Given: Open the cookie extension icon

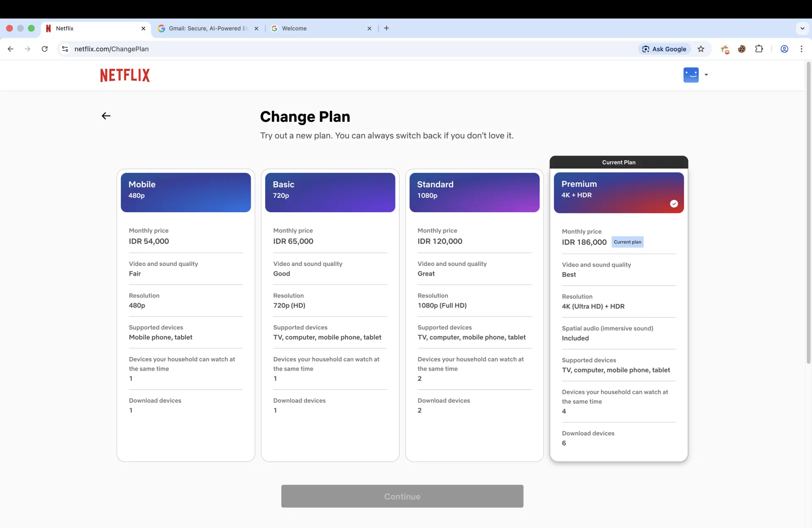Looking at the screenshot, I should tap(742, 49).
